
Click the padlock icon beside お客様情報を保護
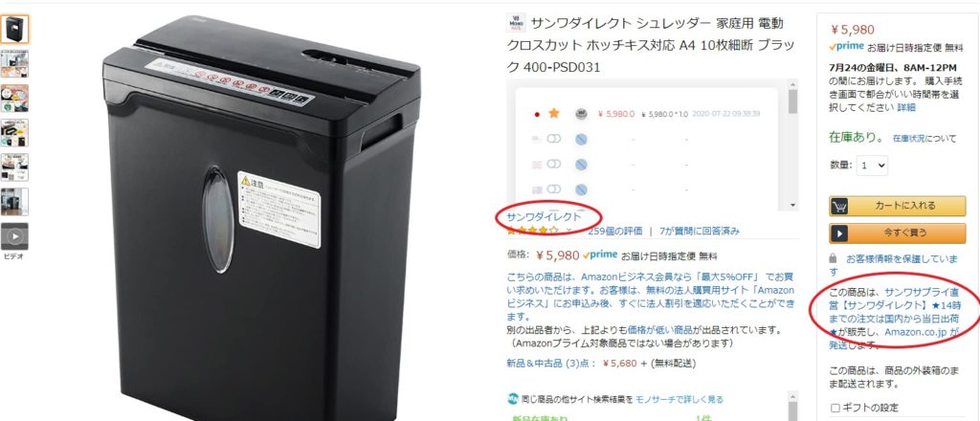[x=833, y=258]
